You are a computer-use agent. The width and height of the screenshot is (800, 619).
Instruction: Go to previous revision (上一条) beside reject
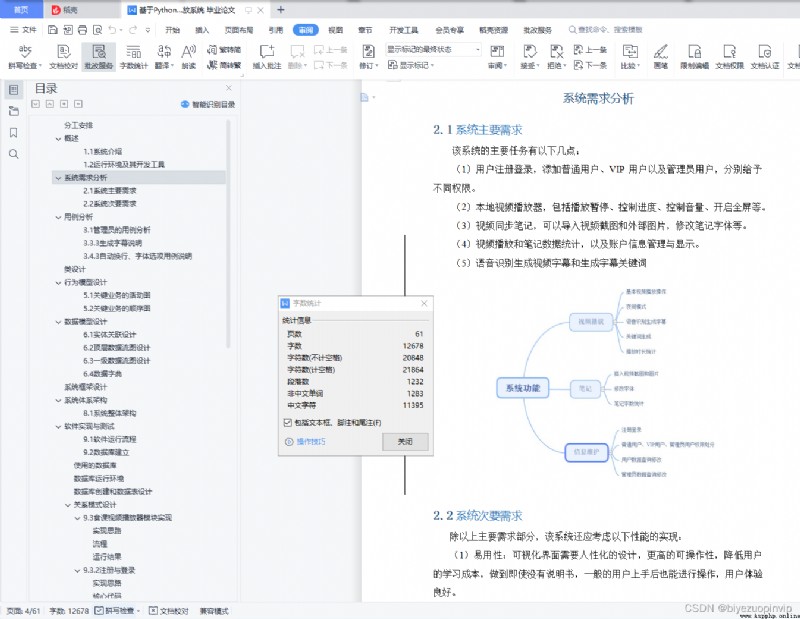point(590,49)
